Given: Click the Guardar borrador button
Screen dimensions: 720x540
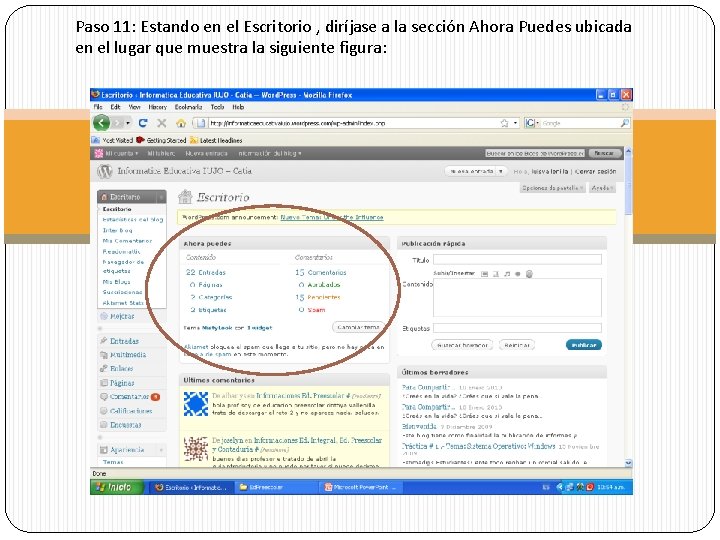Looking at the screenshot, I should pyautogui.click(x=462, y=345).
